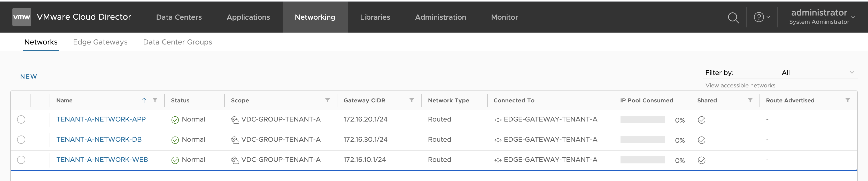Open the Gateway CIDR column filter
Viewport: 868px width, 181px height.
tap(412, 100)
